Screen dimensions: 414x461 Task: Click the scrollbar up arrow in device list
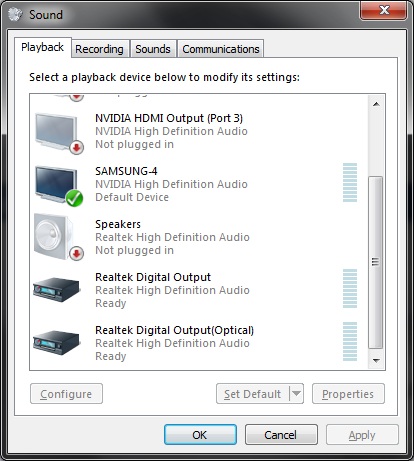(x=376, y=104)
